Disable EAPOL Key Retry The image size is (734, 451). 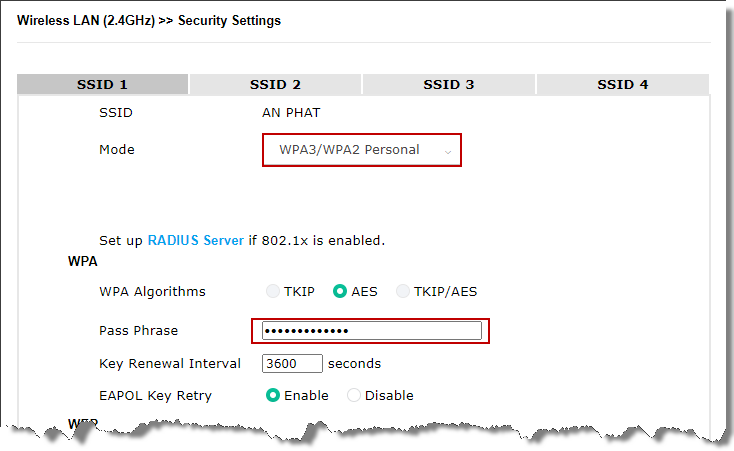coord(354,395)
